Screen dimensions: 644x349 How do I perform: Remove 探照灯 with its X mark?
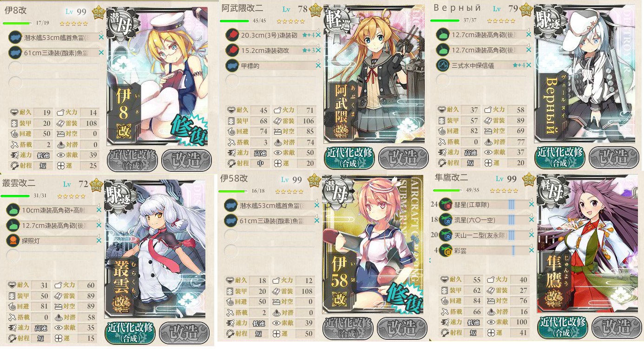(99, 240)
